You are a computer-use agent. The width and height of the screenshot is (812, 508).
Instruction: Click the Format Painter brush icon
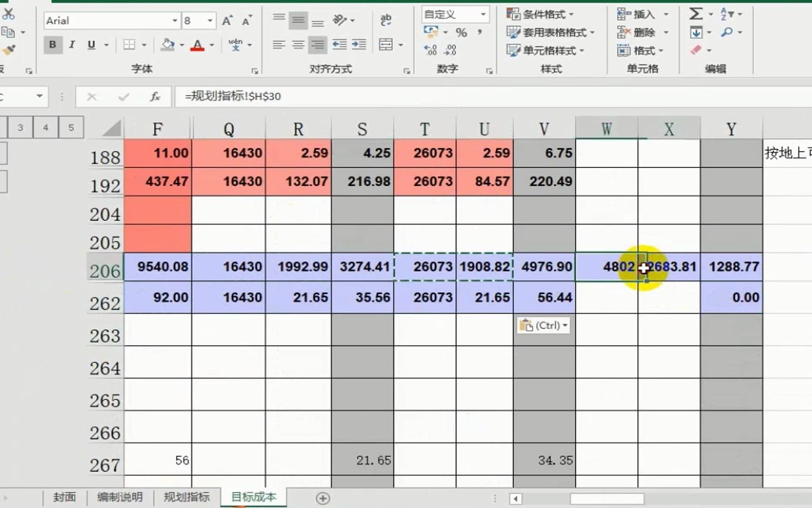8,50
